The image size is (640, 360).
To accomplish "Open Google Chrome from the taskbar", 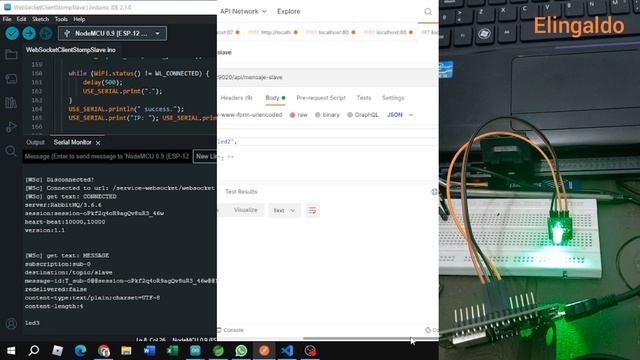I will pos(104,351).
